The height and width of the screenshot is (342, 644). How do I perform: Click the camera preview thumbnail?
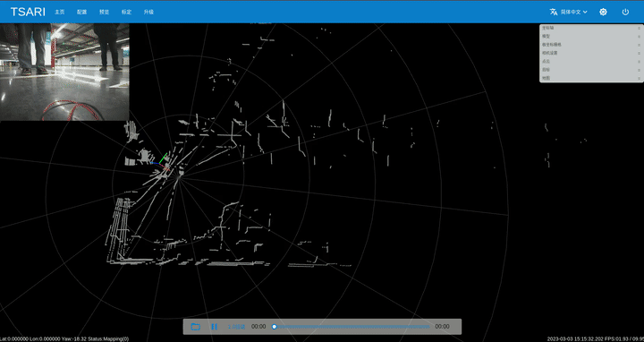(x=64, y=72)
